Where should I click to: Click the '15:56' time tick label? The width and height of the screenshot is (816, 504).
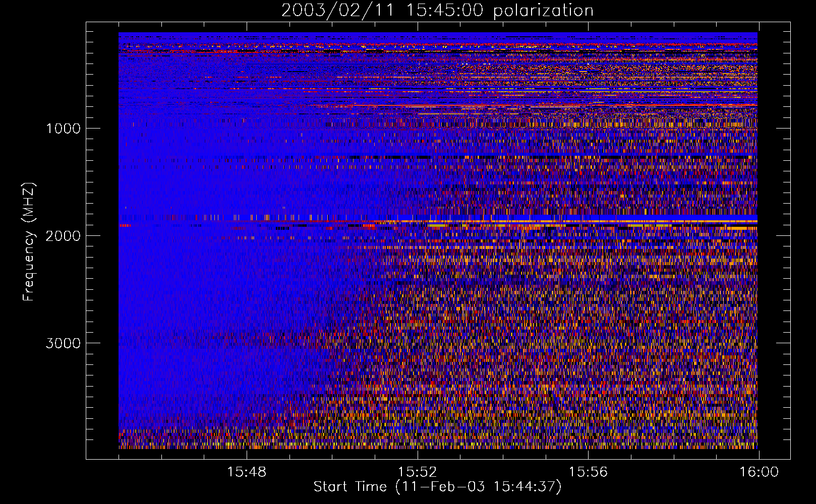pyautogui.click(x=588, y=472)
